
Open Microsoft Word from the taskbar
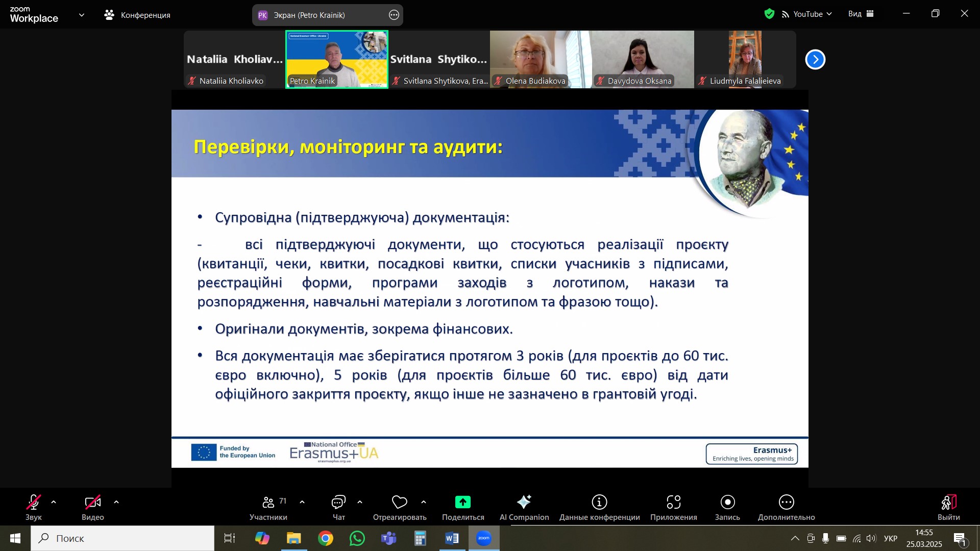click(452, 538)
